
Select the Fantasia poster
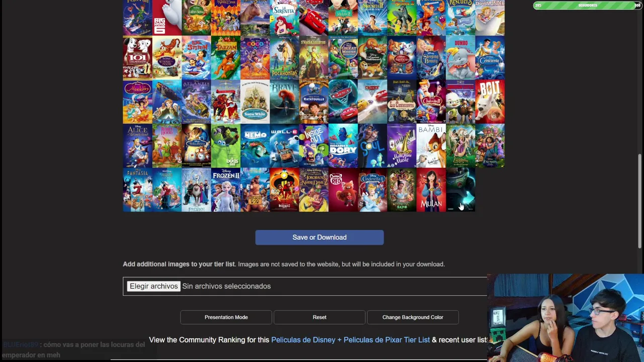tap(137, 190)
